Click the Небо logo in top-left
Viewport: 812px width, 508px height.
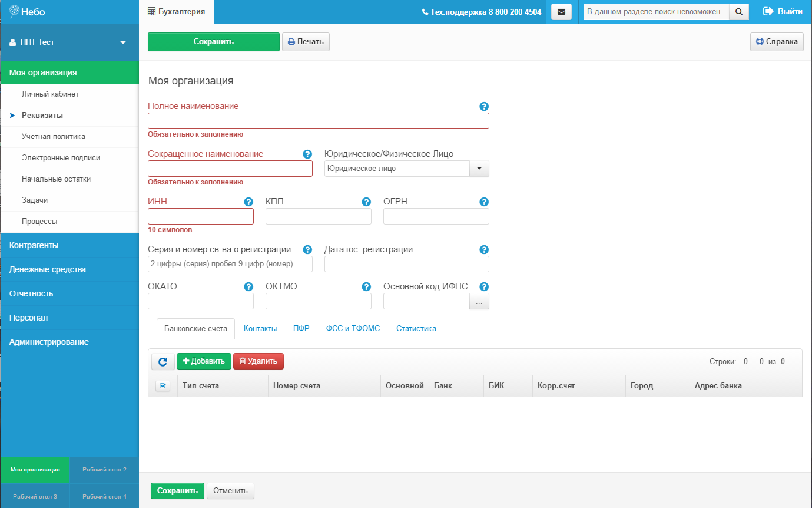28,12
